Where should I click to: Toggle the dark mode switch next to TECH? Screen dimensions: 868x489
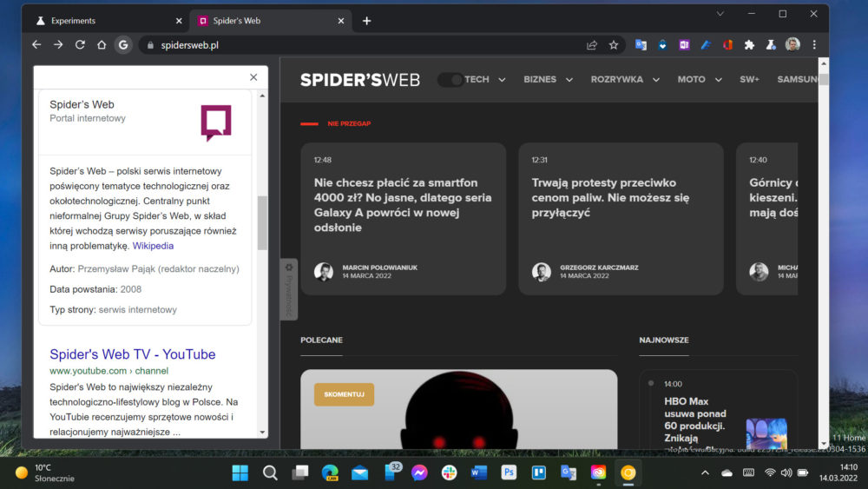[x=450, y=80]
